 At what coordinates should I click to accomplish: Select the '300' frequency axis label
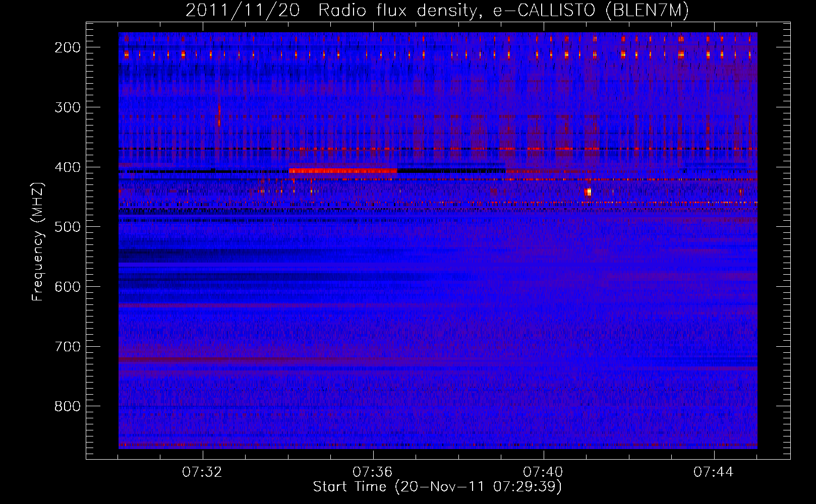tap(67, 107)
